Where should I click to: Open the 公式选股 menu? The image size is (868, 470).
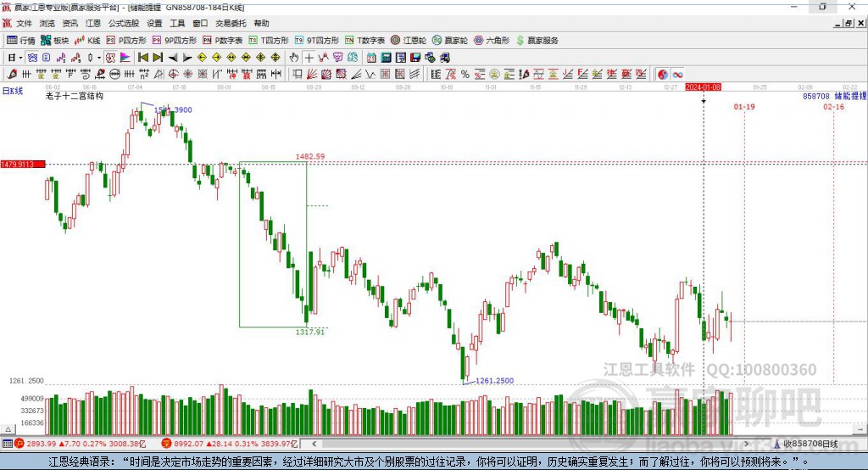click(124, 23)
